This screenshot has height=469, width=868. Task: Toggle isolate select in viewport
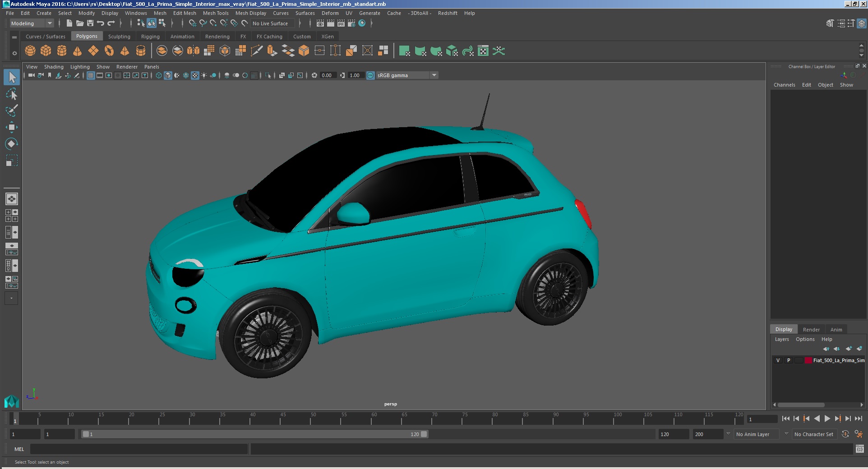[268, 75]
